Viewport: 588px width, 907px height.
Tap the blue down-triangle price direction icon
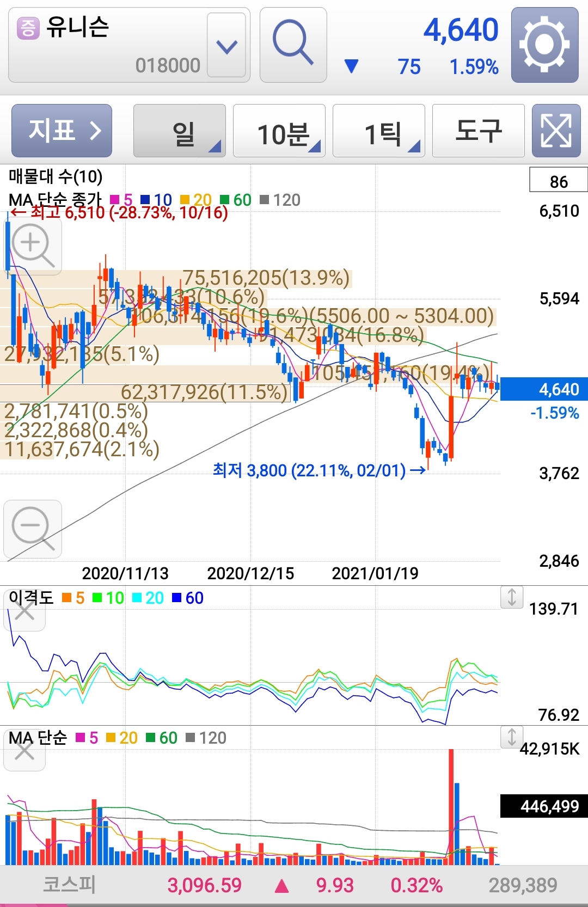352,66
